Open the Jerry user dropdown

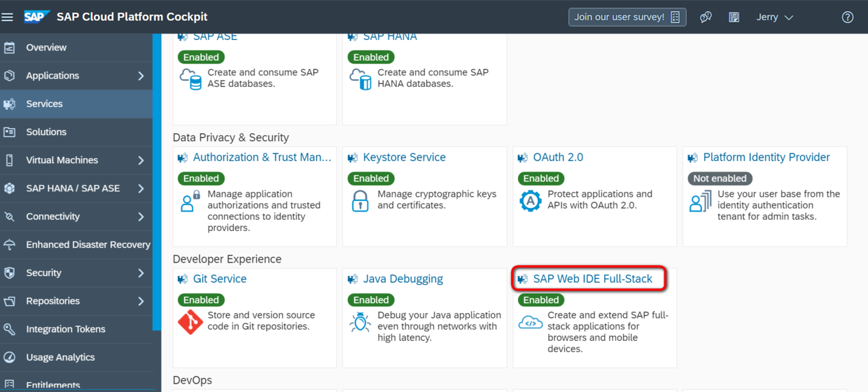click(x=774, y=17)
